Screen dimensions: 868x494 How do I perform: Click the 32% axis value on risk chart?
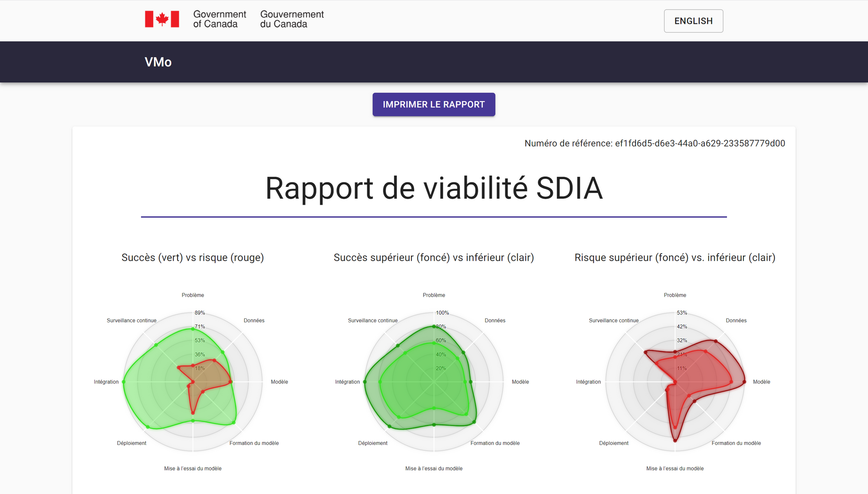coord(682,340)
